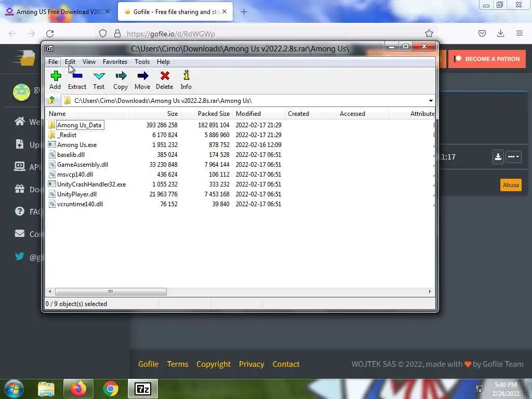532x399 pixels.
Task: Select the Among Us.exe file icon
Action: [51, 144]
